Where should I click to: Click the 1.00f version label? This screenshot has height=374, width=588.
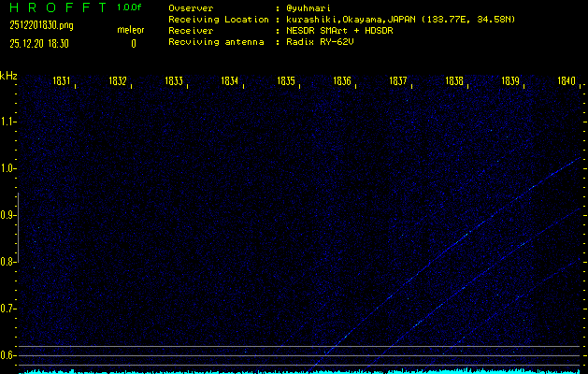click(x=130, y=7)
